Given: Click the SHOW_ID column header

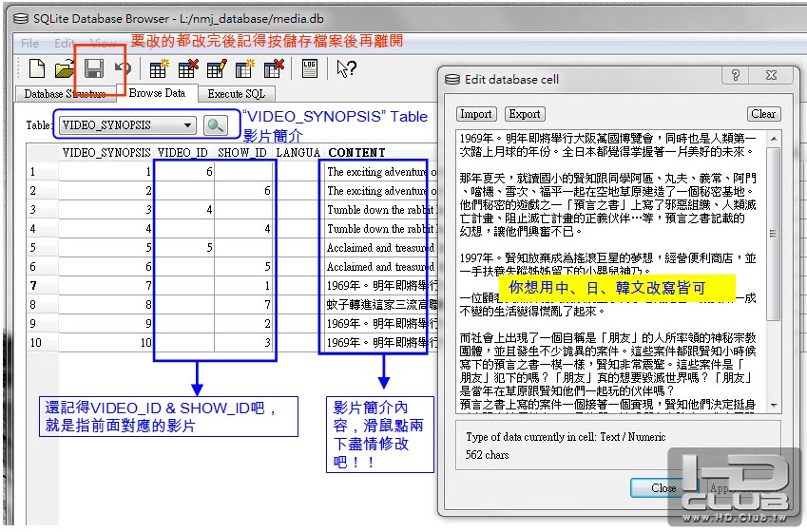Looking at the screenshot, I should pyautogui.click(x=242, y=153).
